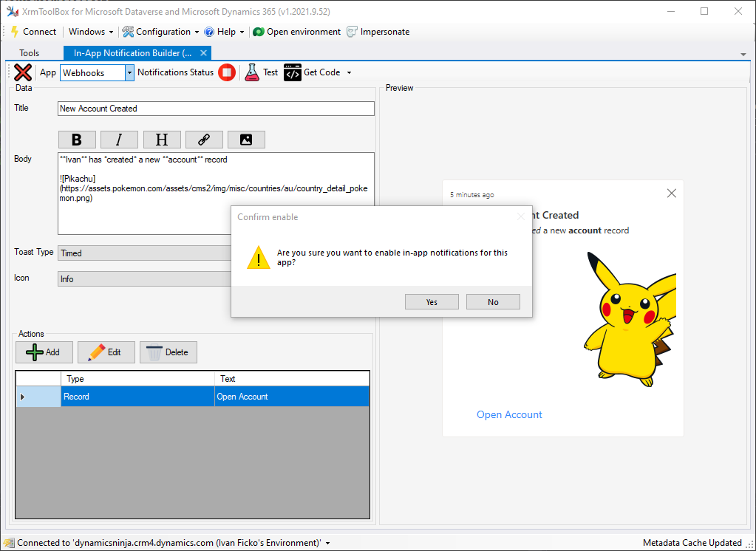This screenshot has height=551, width=756.
Task: Click the Pikachu image in preview
Action: pyautogui.click(x=630, y=318)
